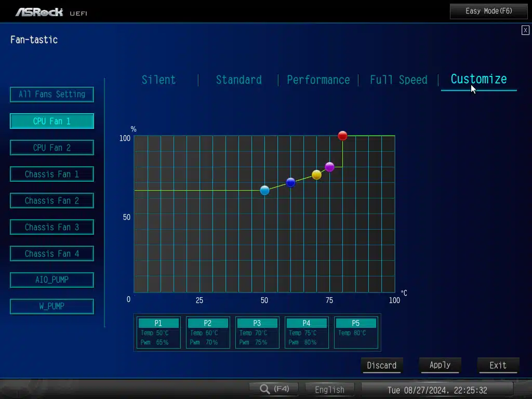Select W_PUMP in the fan list
This screenshot has width=532, height=399.
(x=52, y=307)
